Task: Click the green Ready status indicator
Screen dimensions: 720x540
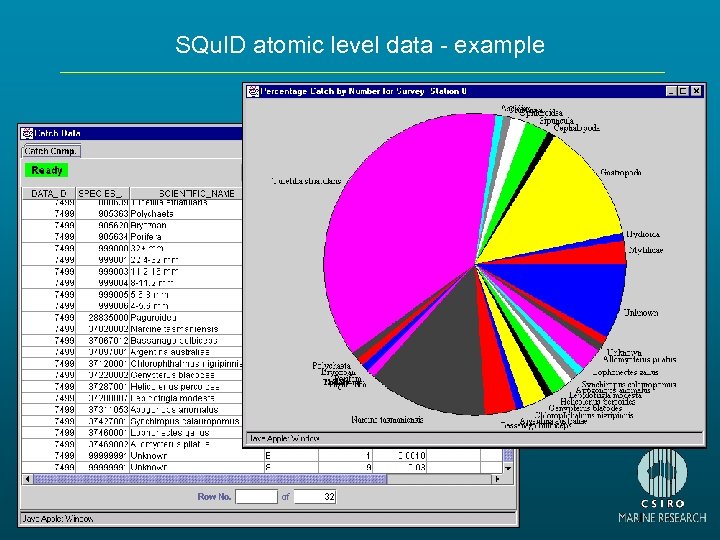Action: 46,170
